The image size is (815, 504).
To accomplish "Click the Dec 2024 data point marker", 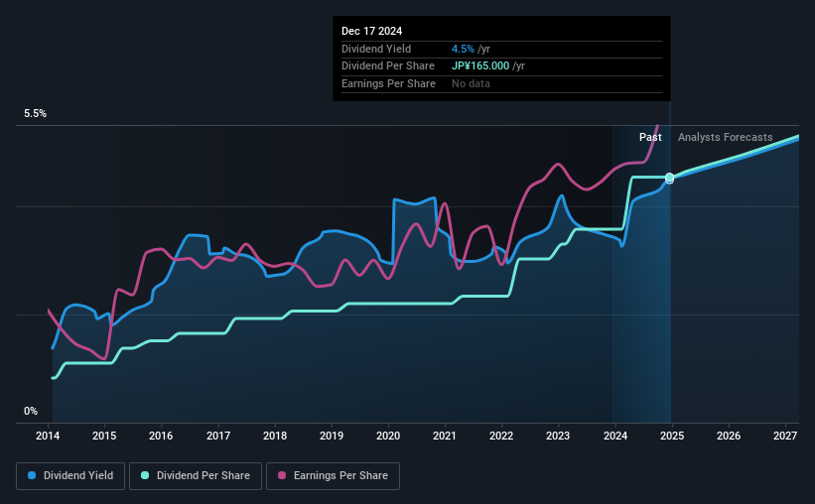I will [669, 178].
